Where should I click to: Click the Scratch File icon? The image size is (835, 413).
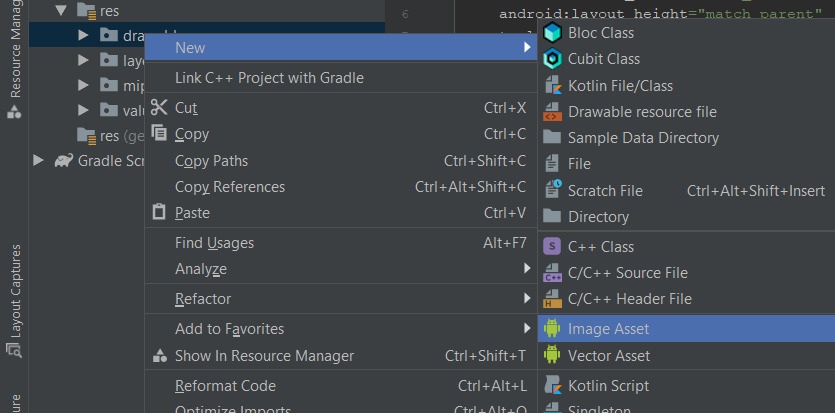click(x=552, y=190)
